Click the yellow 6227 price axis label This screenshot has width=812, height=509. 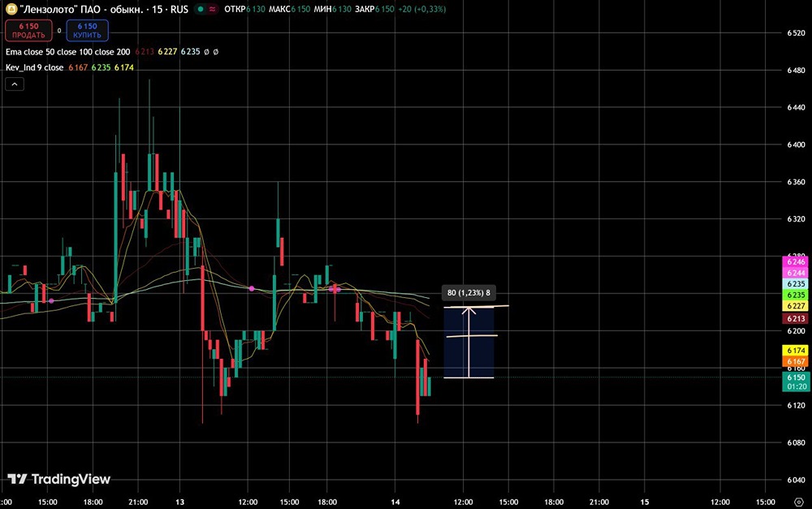(x=796, y=306)
